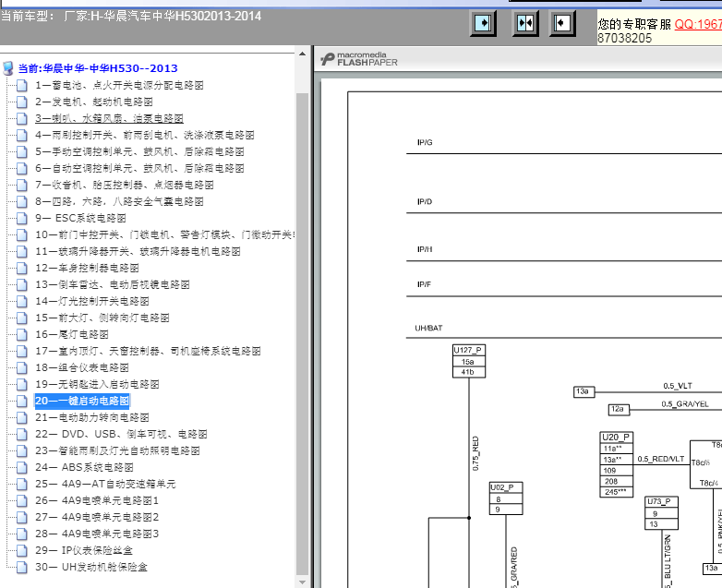The height and width of the screenshot is (588, 722).
Task: Open 5—手动空调控制单元 diagram entry
Action: (x=139, y=151)
